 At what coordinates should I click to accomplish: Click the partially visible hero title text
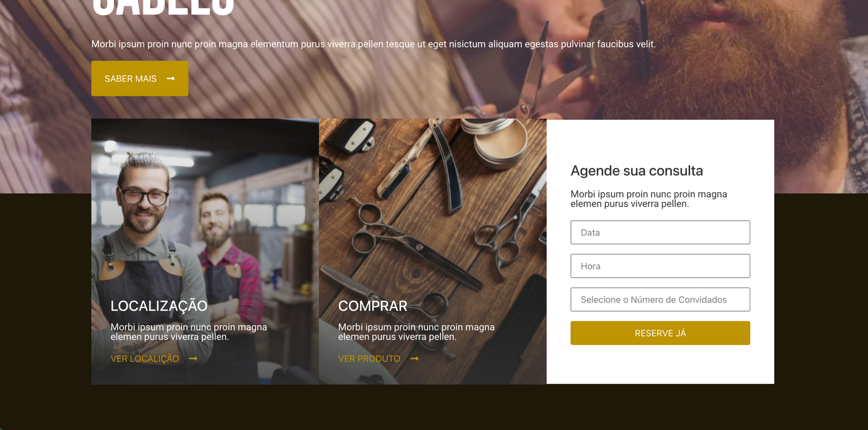(163, 8)
